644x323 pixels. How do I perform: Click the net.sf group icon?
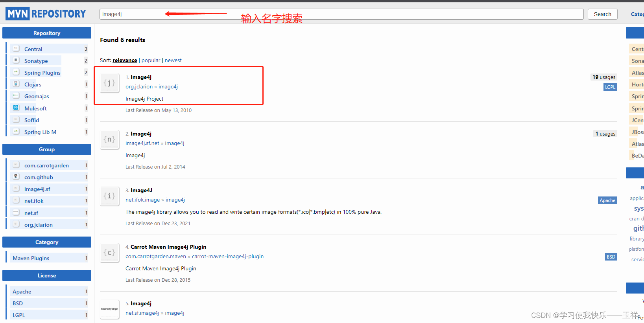[x=16, y=212]
